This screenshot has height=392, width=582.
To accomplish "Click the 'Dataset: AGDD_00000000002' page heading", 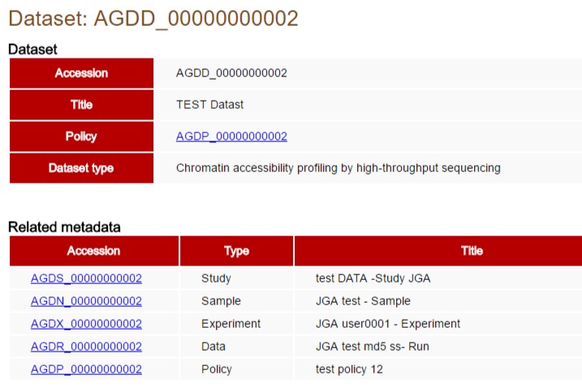I will click(x=153, y=19).
